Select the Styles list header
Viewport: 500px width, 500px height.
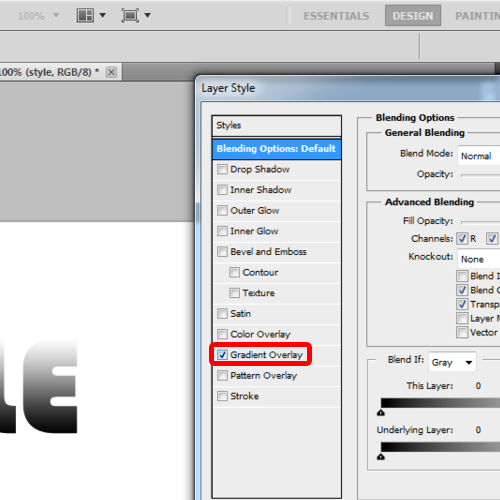[276, 126]
